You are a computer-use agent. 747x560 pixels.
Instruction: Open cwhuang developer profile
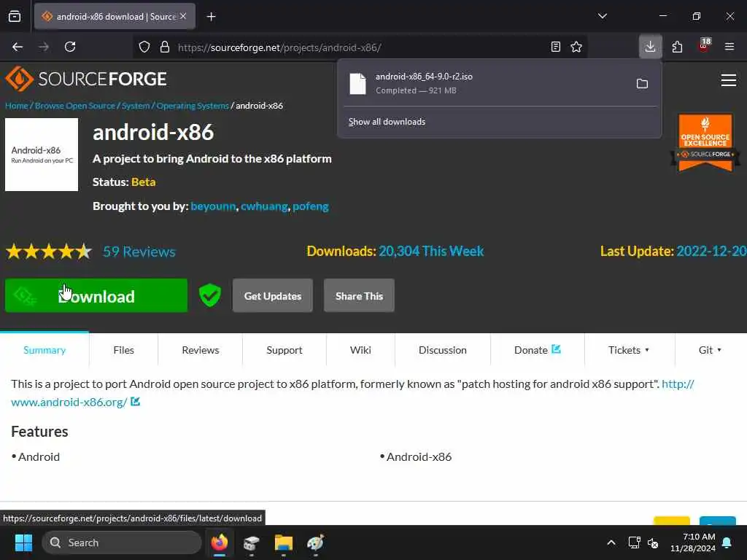tap(264, 206)
